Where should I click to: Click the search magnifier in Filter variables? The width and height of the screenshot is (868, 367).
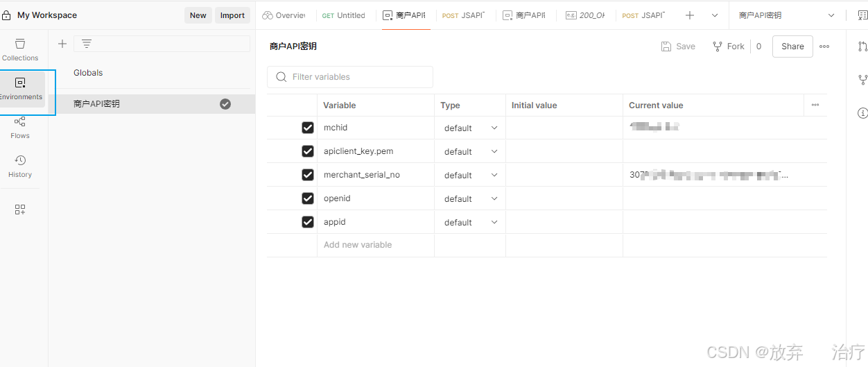pos(281,77)
